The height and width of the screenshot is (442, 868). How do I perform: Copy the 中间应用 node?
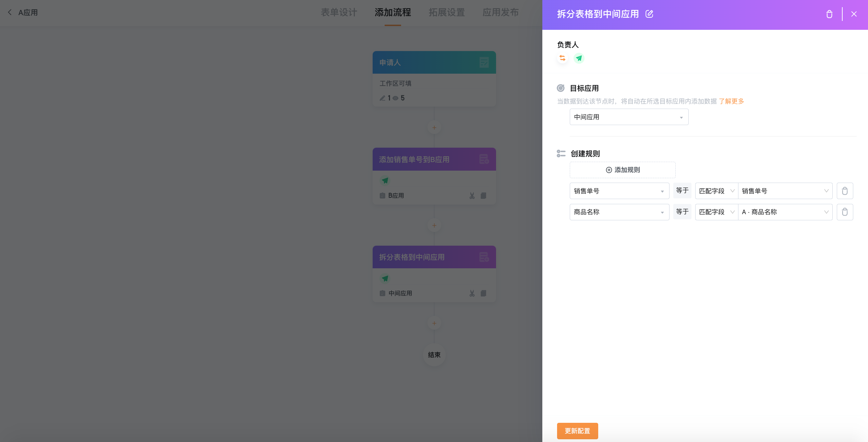pos(483,293)
